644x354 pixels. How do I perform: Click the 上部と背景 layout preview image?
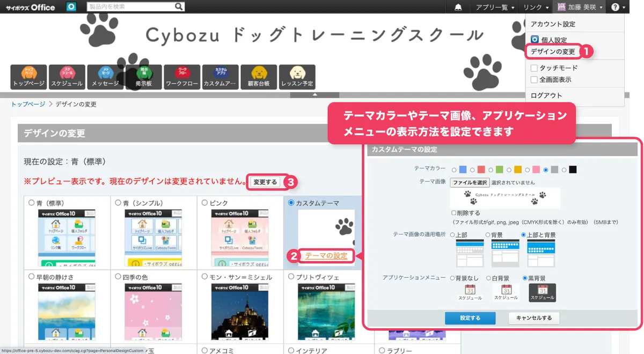pyautogui.click(x=541, y=253)
